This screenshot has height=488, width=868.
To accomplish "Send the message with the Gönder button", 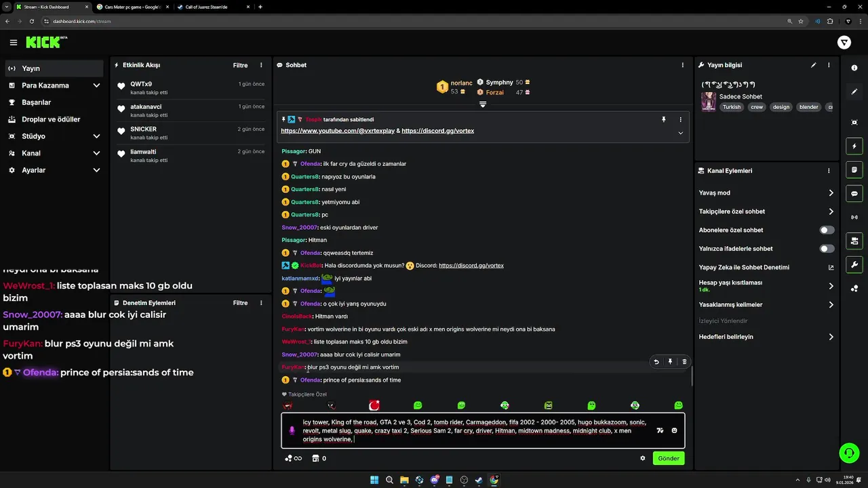I will 669,458.
